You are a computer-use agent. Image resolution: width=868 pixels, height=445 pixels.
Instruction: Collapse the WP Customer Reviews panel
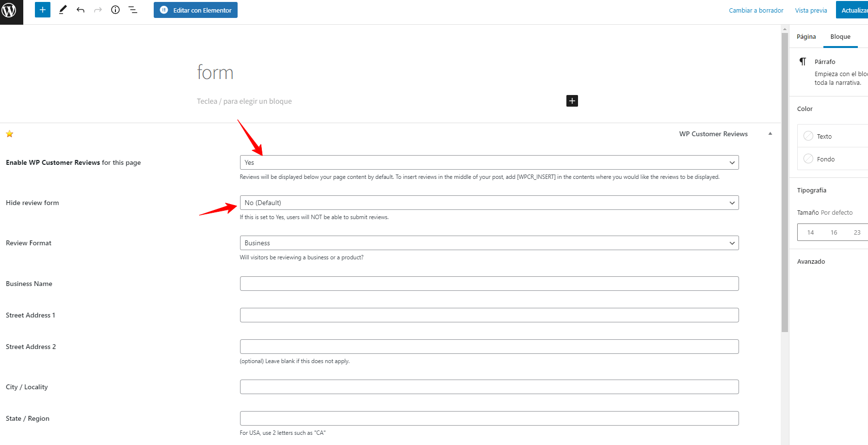(770, 134)
